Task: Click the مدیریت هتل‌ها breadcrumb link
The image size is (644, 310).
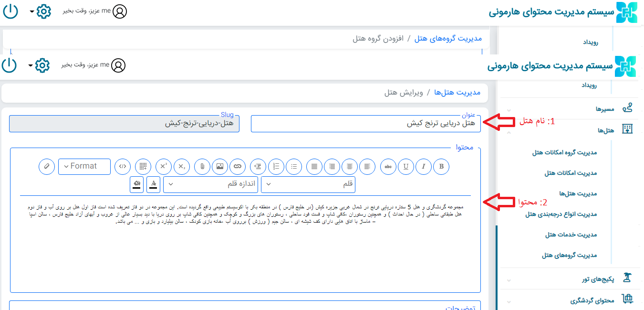Action: (457, 92)
